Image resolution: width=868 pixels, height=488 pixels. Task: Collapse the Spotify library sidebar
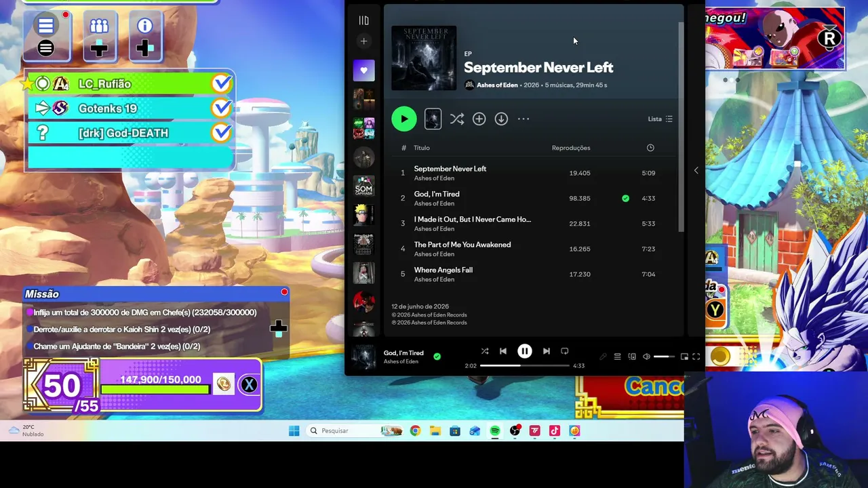363,21
